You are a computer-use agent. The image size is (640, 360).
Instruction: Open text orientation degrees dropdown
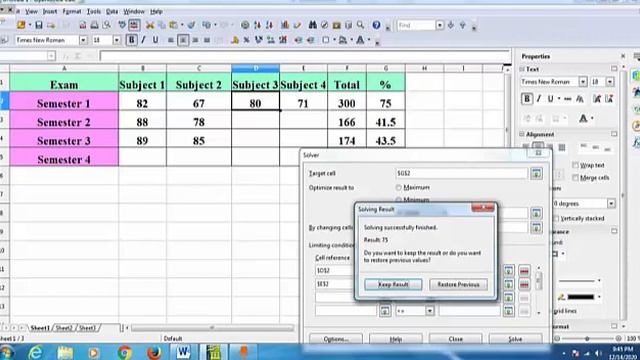pos(611,203)
